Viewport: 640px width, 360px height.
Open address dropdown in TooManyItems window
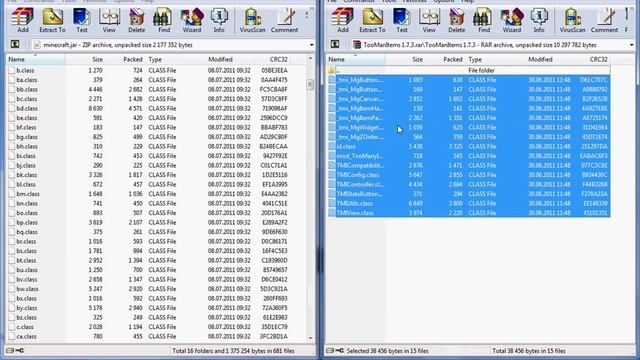pyautogui.click(x=631, y=45)
